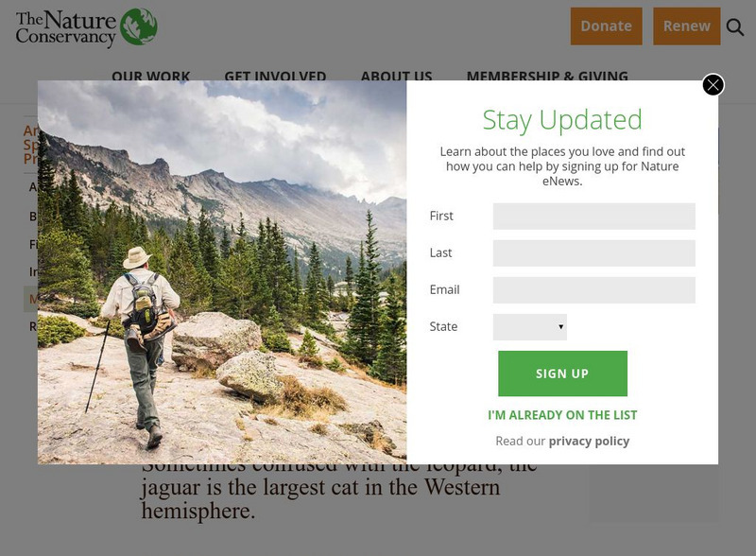
Task: Submit the green SIGN UP button
Action: pos(562,374)
